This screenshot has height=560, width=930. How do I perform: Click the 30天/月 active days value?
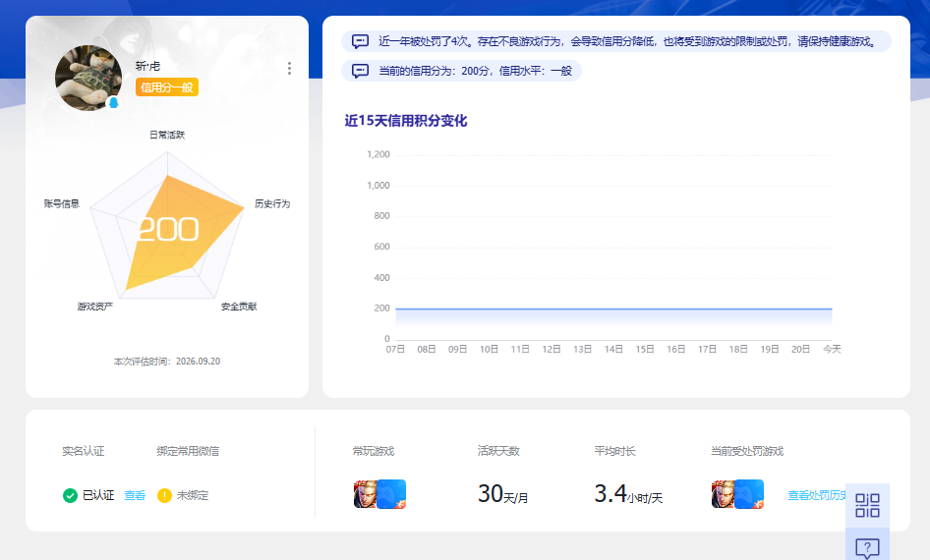tap(503, 494)
